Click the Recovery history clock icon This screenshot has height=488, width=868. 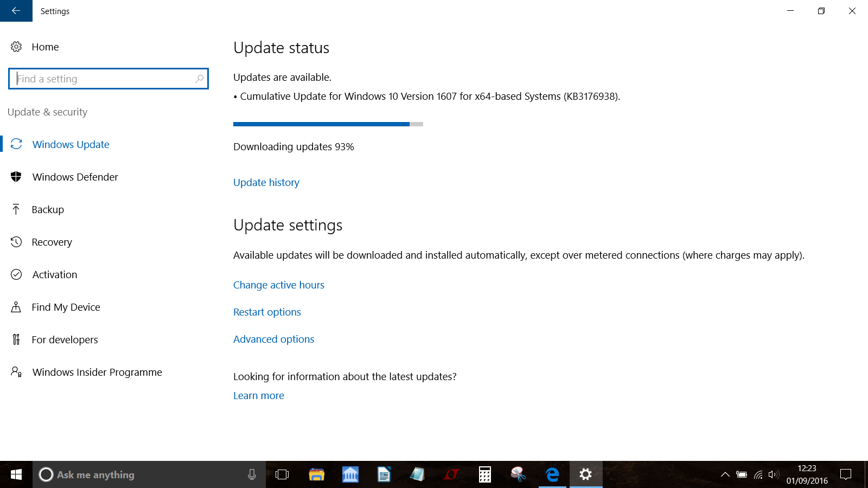point(16,242)
